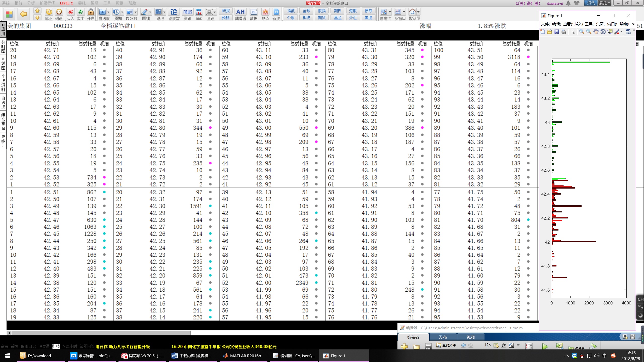Click Figure 1 save icon
The height and width of the screenshot is (362, 644).
[x=557, y=32]
